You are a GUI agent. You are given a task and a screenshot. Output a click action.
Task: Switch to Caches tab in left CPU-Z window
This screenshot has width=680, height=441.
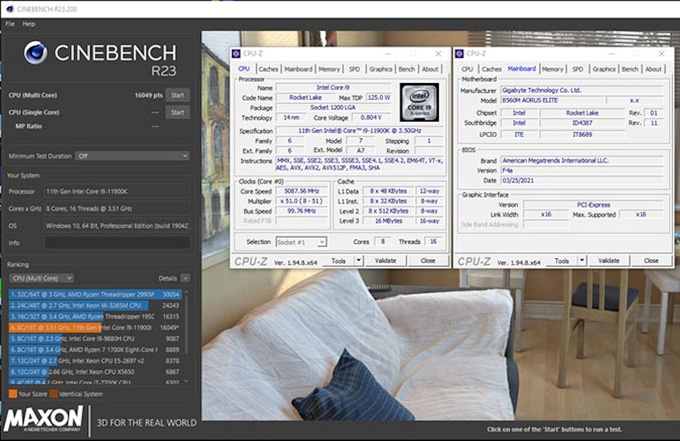tap(268, 69)
